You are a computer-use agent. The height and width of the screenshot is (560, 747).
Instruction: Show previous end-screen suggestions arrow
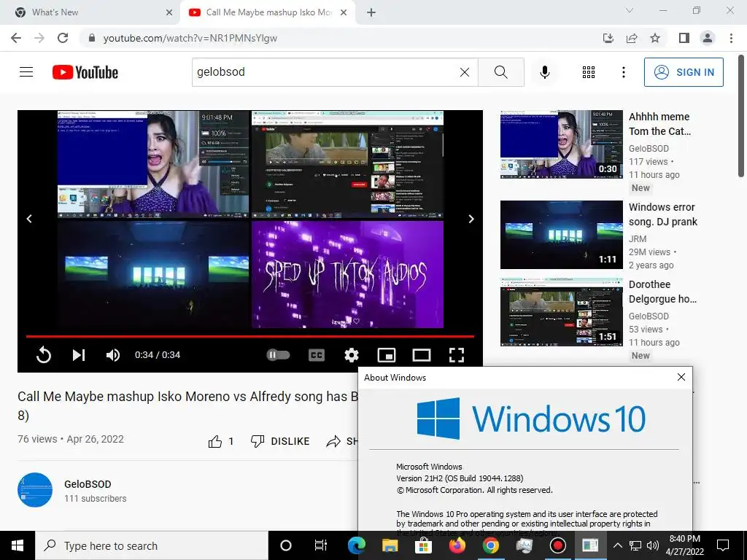29,219
